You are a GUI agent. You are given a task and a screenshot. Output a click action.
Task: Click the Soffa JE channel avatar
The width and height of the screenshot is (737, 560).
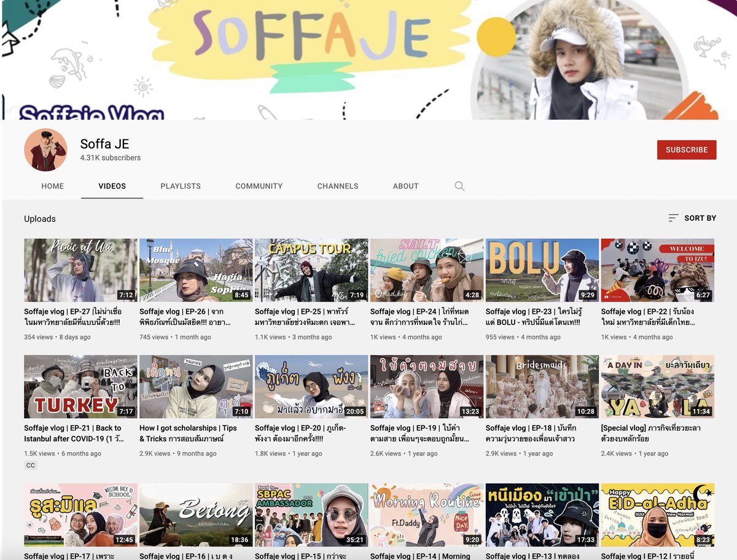45,149
